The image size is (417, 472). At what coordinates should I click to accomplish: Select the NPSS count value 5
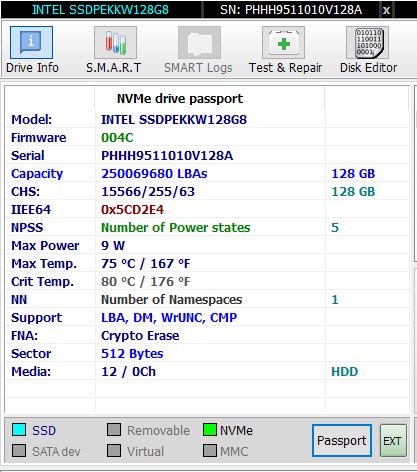click(x=335, y=228)
